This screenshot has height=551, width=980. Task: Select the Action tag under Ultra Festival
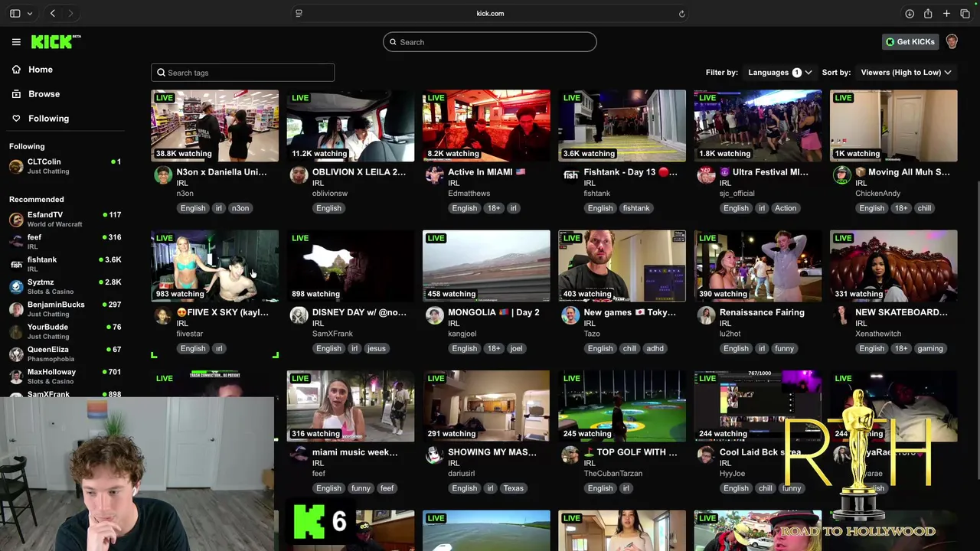pos(786,208)
